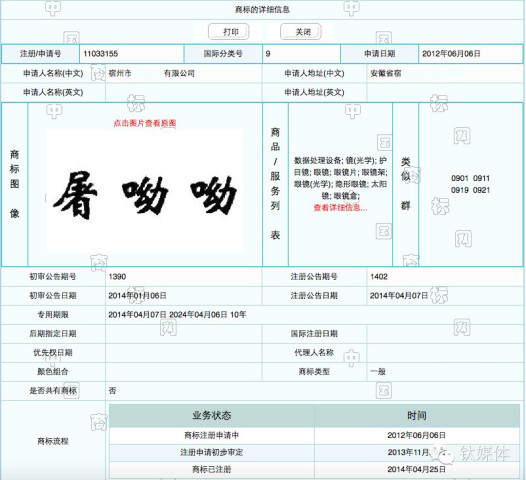Click the 国际注册日期 label
This screenshot has width=526, height=480.
point(314,334)
